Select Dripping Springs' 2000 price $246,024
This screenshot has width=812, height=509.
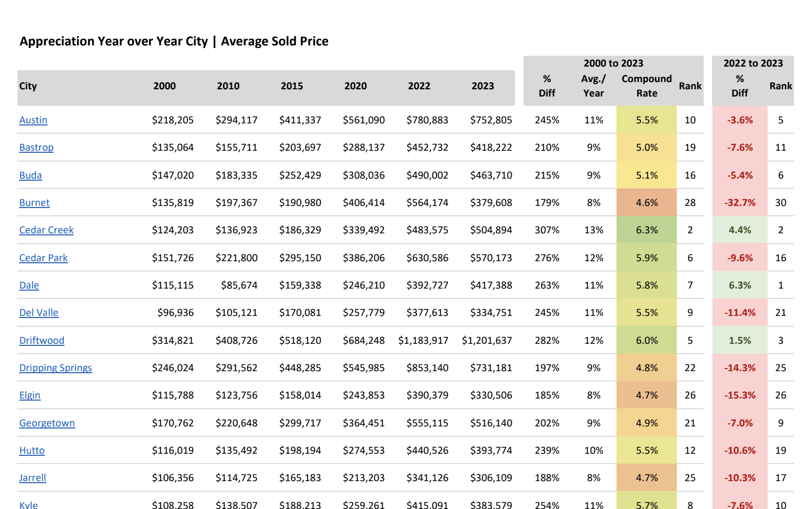[173, 368]
